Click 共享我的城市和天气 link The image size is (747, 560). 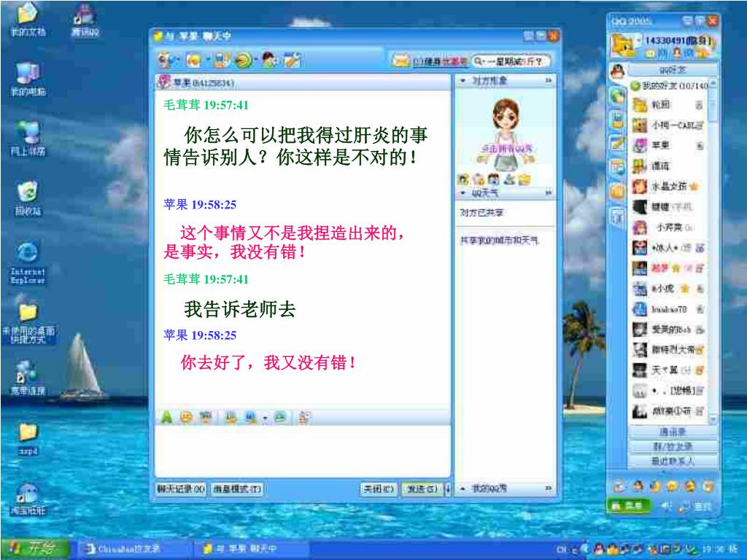pyautogui.click(x=499, y=241)
